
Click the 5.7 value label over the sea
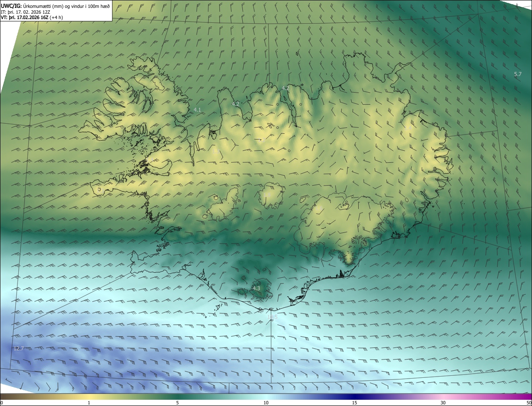517,74
